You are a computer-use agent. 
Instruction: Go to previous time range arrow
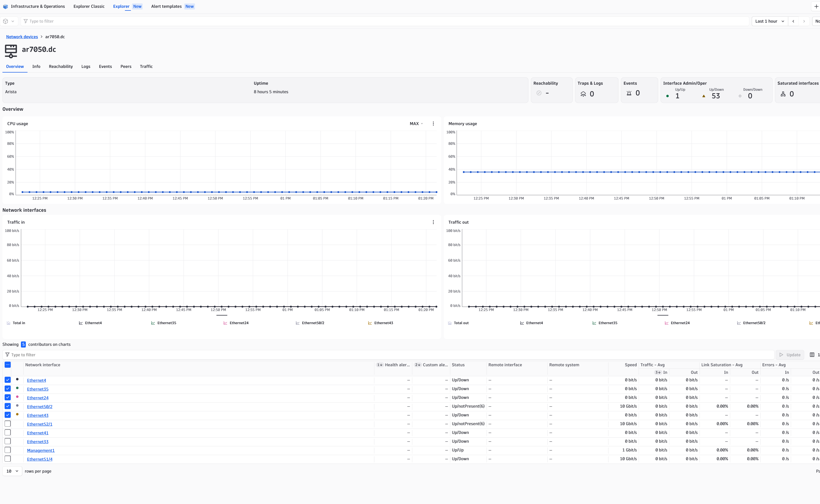point(793,21)
